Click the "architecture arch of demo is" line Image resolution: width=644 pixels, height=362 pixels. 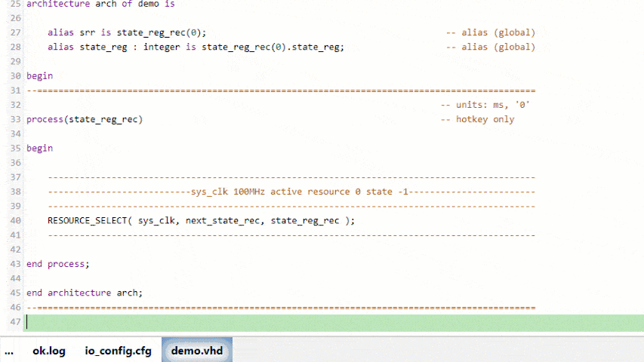102,4
